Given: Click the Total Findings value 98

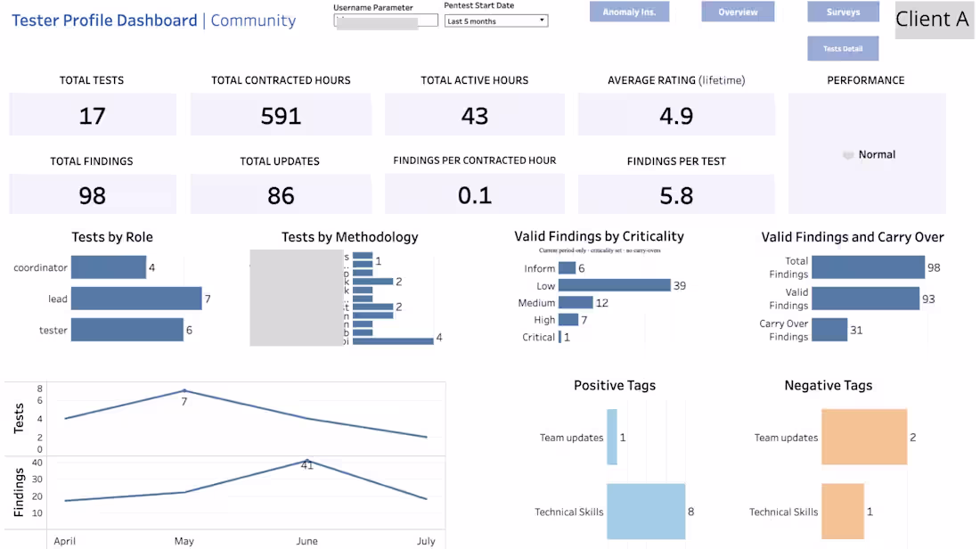Looking at the screenshot, I should pyautogui.click(x=93, y=196).
